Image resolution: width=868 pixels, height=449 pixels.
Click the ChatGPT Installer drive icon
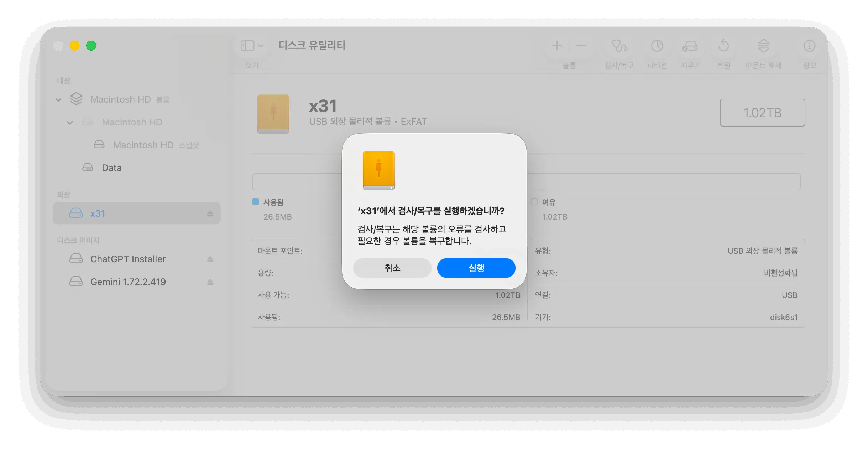(x=76, y=259)
